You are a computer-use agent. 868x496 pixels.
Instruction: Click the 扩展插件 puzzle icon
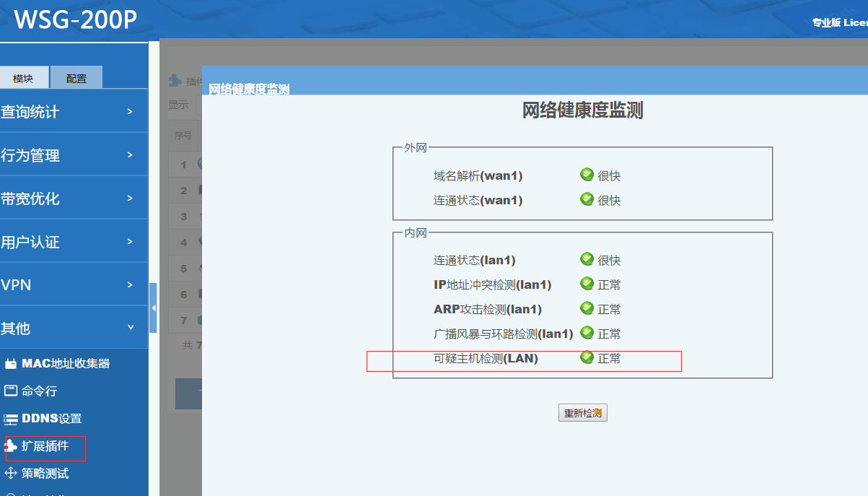tap(11, 446)
